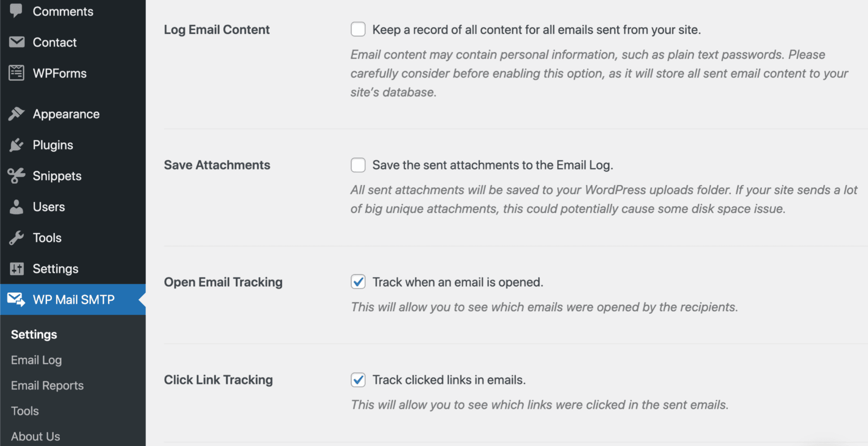
Task: Uncheck Track clicked links in emails
Action: 358,380
